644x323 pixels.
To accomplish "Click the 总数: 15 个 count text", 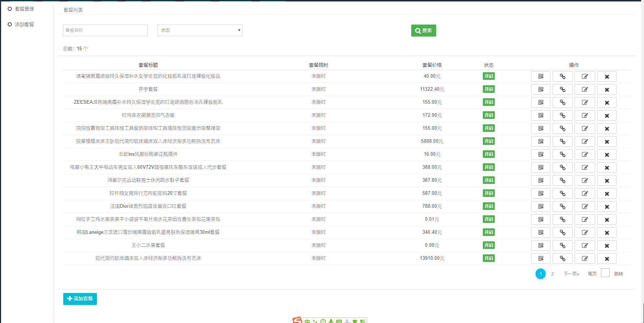I will 76,48.
